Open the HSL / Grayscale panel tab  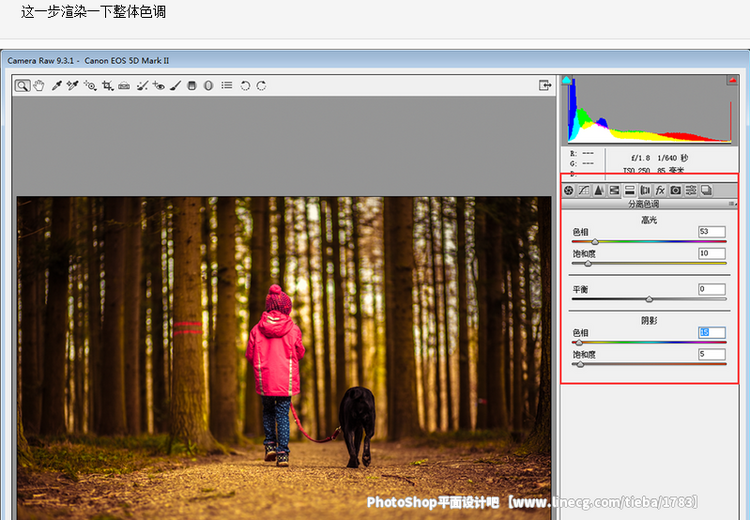pyautogui.click(x=614, y=190)
